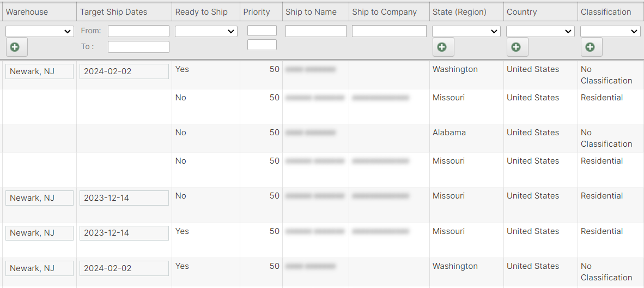
Task: Click the Ship to Company filter text box
Action: coord(389,31)
